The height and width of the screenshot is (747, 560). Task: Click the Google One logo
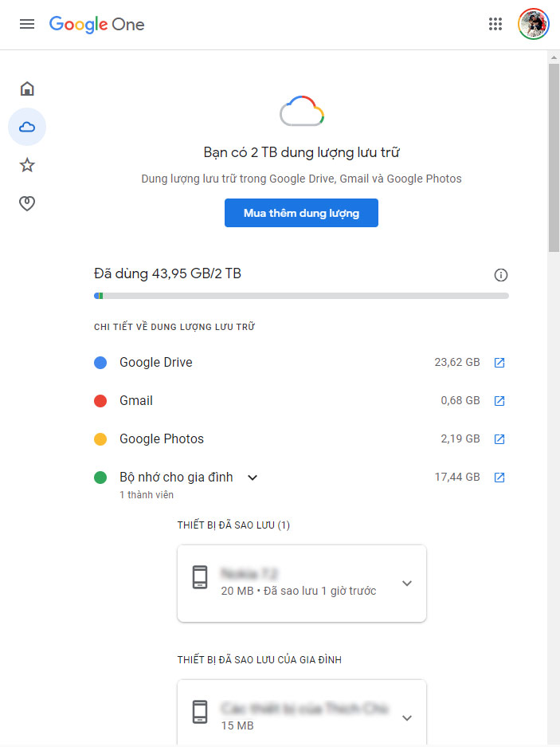click(96, 24)
